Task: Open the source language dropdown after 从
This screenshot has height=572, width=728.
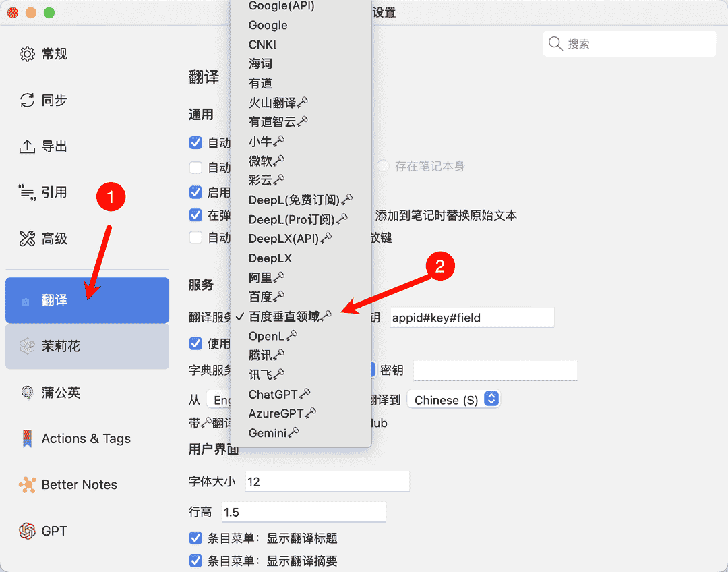Action: pos(222,399)
